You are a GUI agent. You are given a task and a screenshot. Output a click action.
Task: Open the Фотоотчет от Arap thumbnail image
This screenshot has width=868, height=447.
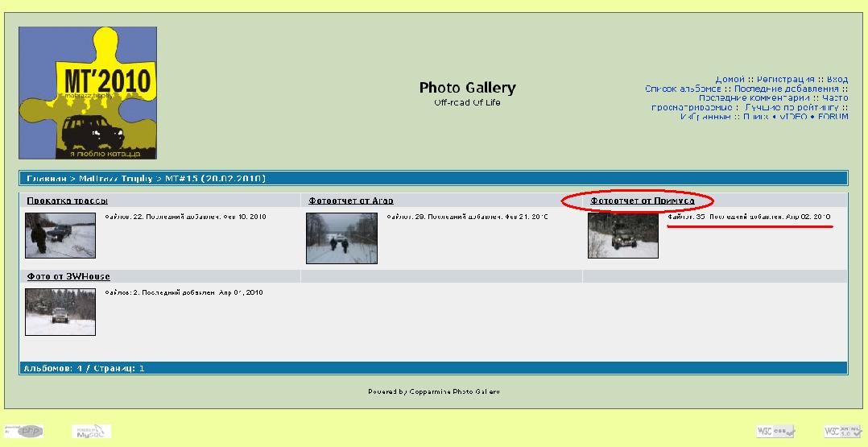341,238
